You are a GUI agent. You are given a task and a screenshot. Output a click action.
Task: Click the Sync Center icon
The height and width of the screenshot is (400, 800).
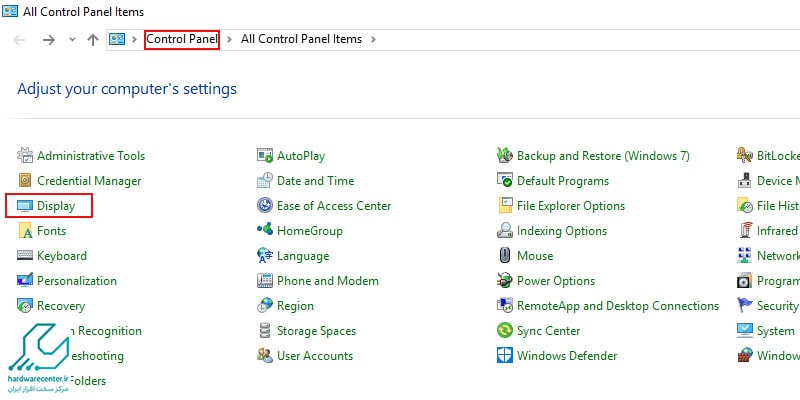point(505,331)
